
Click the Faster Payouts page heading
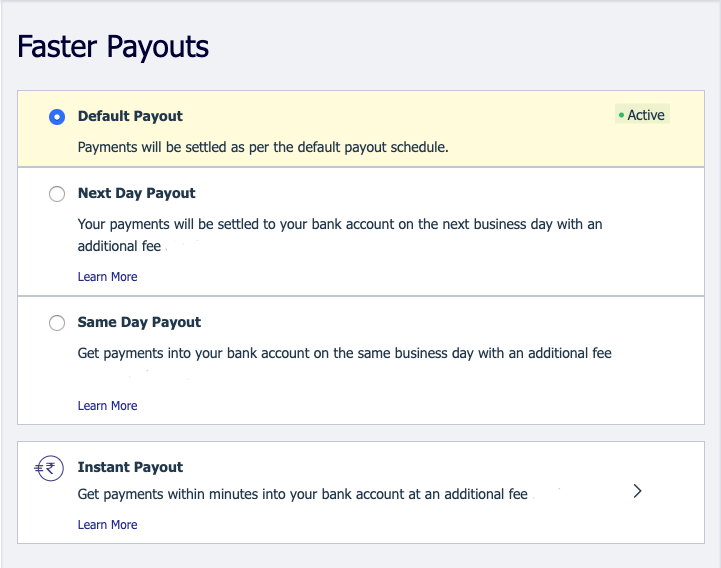[113, 47]
